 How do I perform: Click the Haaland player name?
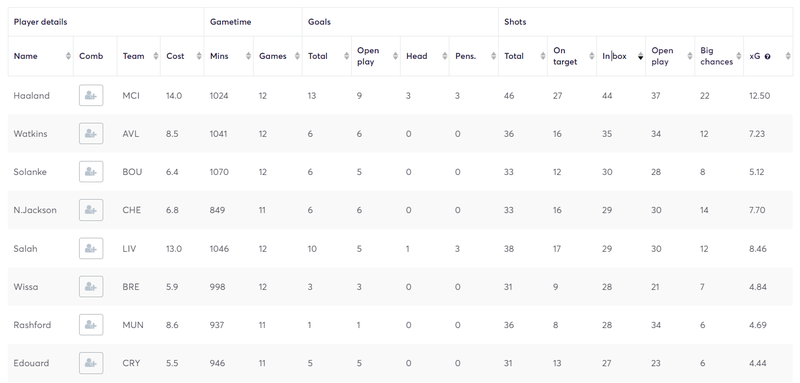[32, 95]
